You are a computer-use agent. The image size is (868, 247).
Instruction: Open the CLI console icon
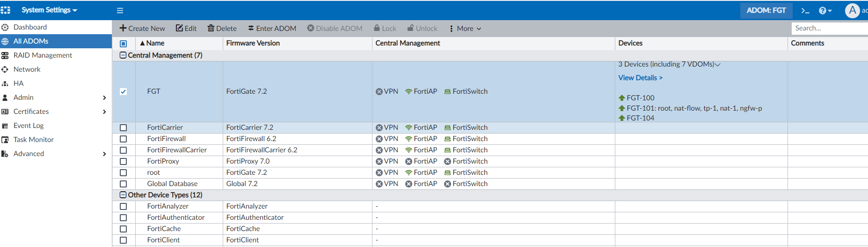coord(805,10)
